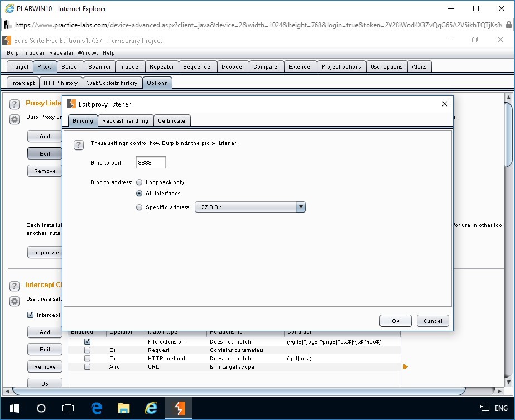Click the Proxy Listeners gear settings icon
The image size is (515, 420).
[x=15, y=119]
